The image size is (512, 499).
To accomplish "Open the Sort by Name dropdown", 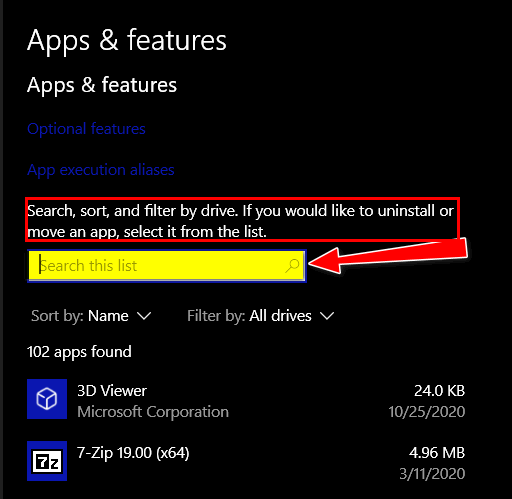I will tap(91, 316).
